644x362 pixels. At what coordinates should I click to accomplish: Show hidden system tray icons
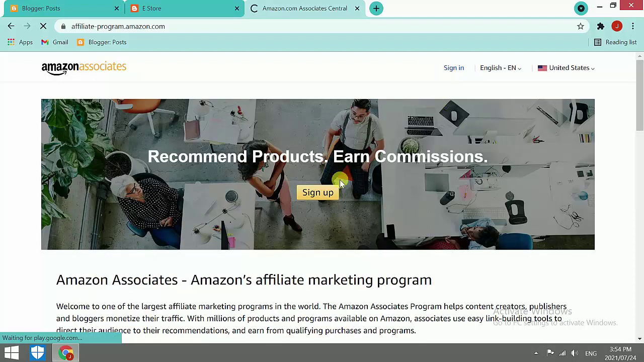tap(536, 353)
